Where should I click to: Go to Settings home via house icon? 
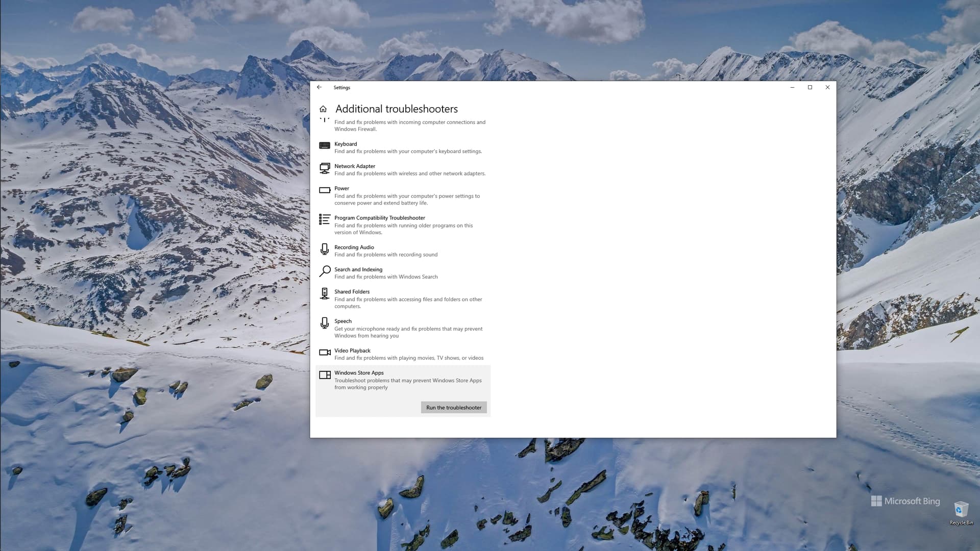(x=323, y=109)
